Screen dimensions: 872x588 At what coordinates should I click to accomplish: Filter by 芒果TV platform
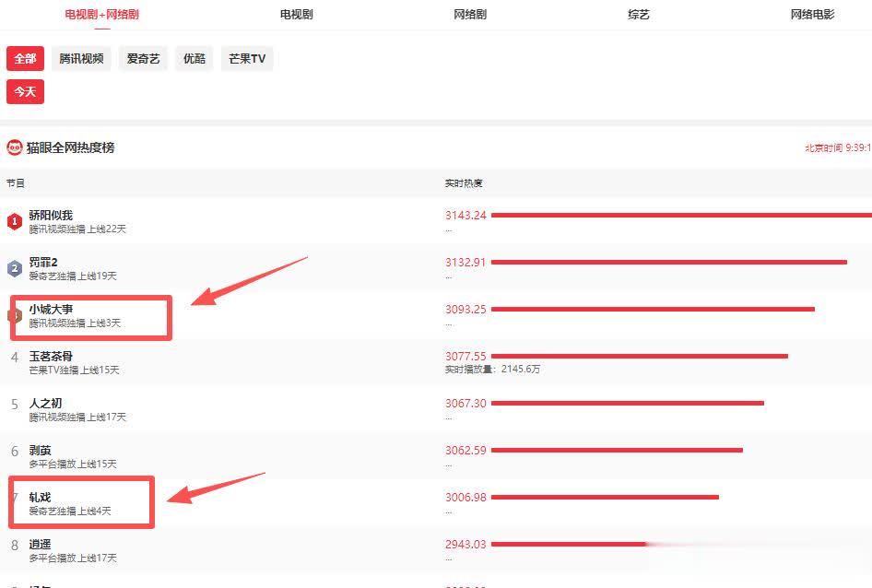(x=247, y=59)
